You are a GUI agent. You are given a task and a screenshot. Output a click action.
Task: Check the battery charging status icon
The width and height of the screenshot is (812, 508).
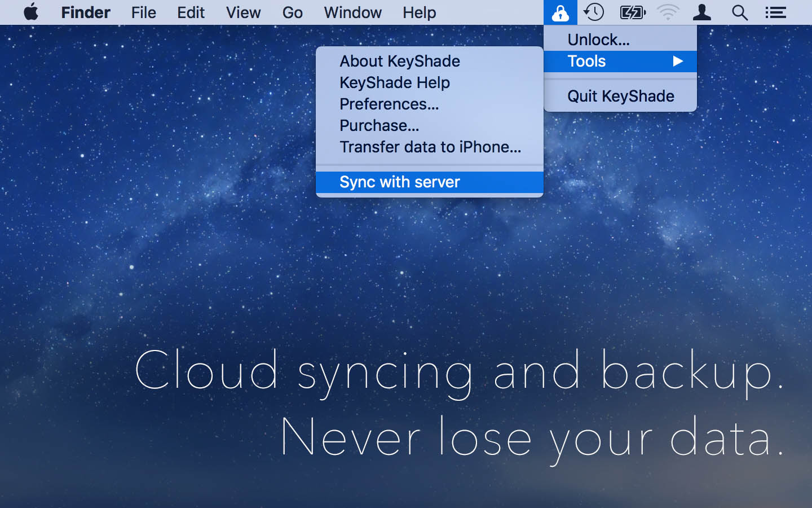pos(632,12)
